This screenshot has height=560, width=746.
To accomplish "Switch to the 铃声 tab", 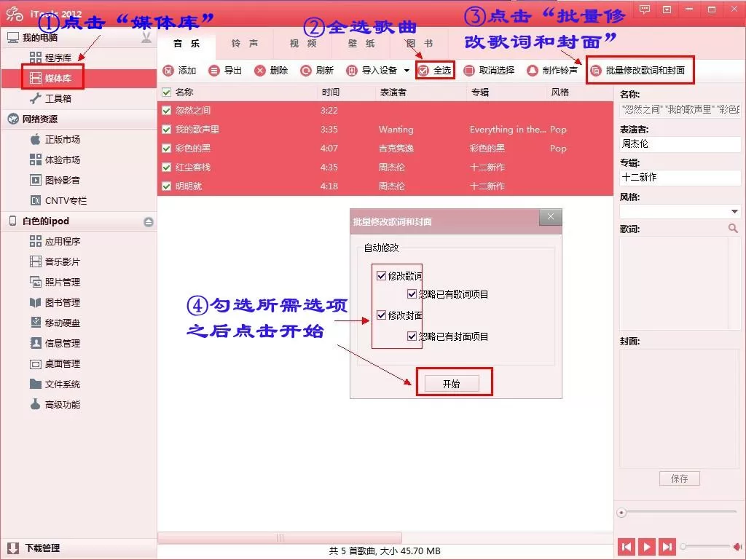I will click(245, 44).
